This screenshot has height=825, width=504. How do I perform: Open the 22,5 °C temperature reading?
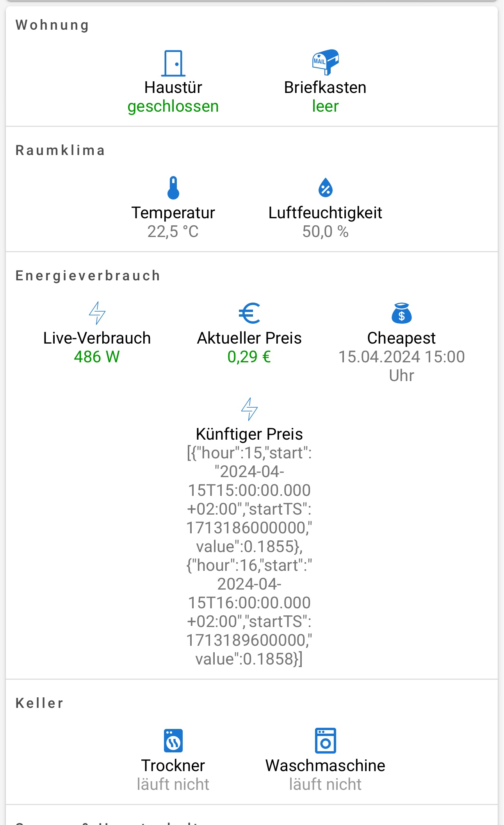(173, 232)
